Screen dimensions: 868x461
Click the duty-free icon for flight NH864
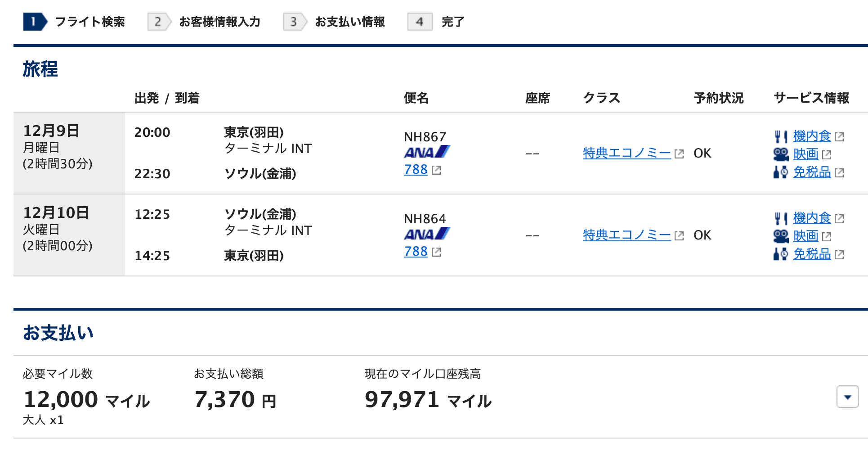tap(781, 254)
